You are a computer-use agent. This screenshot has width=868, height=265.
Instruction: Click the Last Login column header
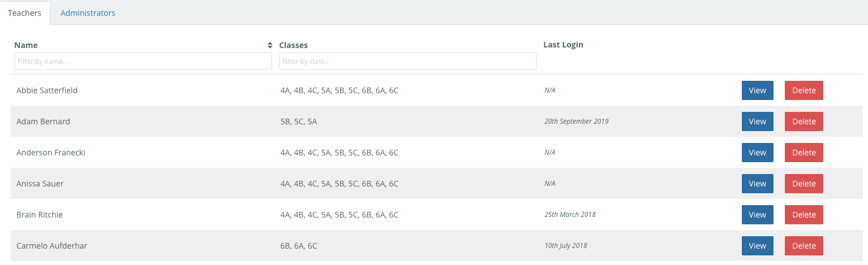tap(563, 45)
